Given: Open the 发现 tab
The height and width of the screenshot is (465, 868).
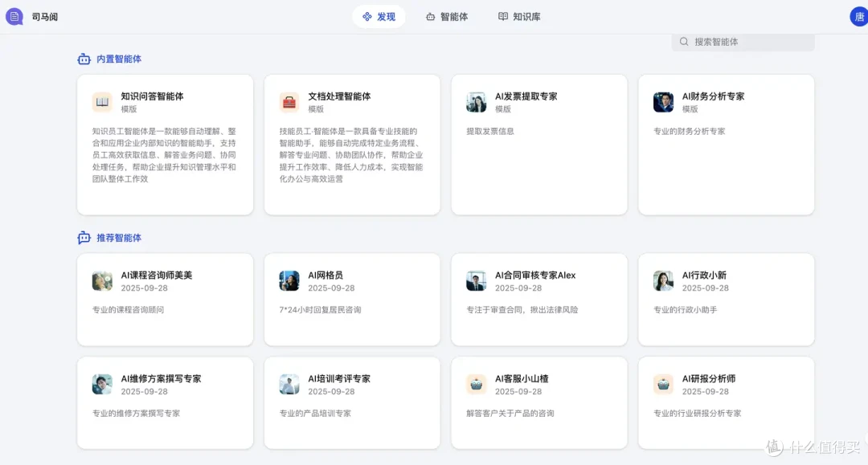Looking at the screenshot, I should [x=379, y=17].
